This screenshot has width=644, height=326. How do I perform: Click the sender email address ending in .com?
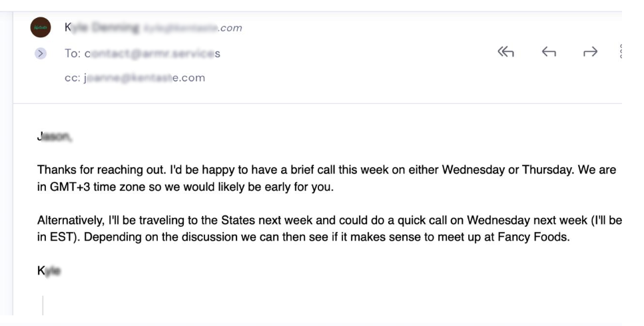point(192,28)
